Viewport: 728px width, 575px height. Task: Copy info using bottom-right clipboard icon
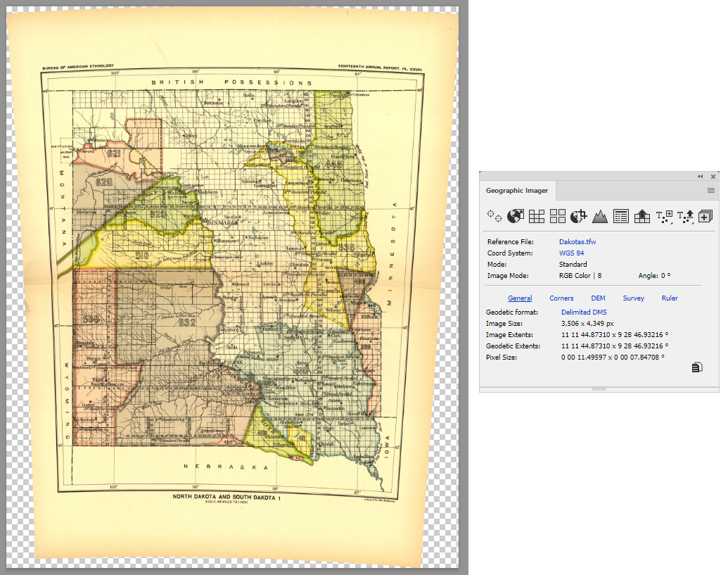(x=697, y=367)
